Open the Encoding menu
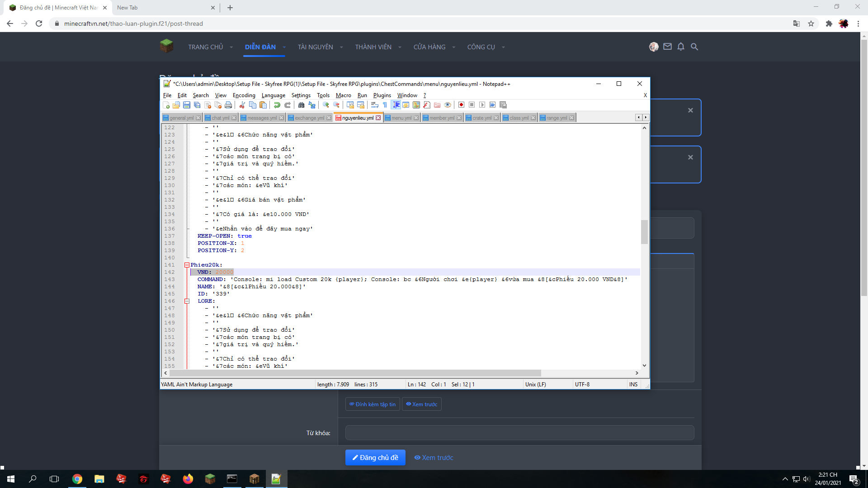 tap(244, 95)
